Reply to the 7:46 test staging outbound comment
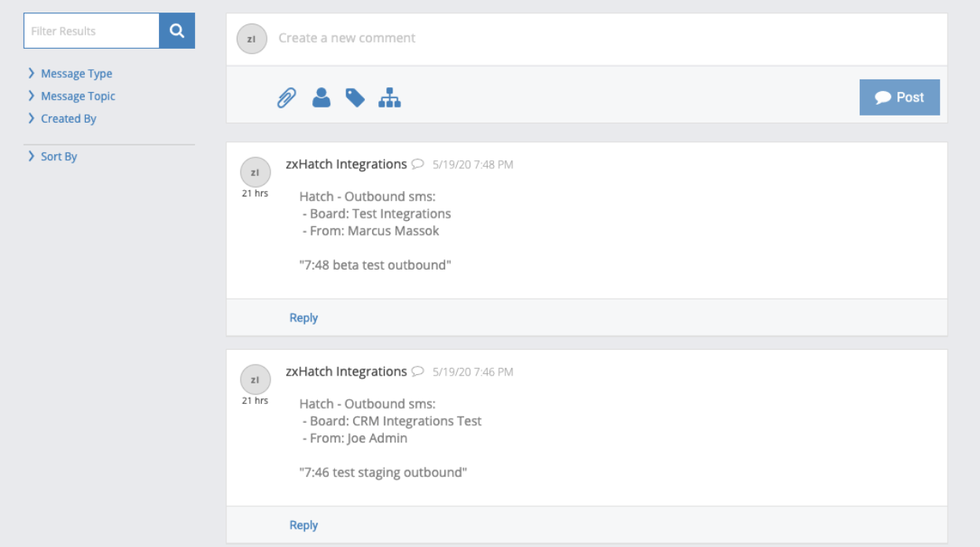 [x=303, y=524]
